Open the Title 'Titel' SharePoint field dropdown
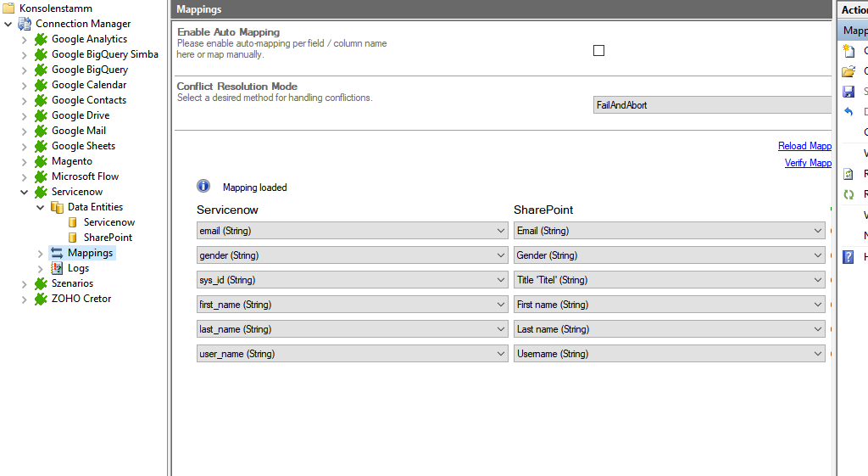Viewport: 868px width, 476px height. [669, 280]
